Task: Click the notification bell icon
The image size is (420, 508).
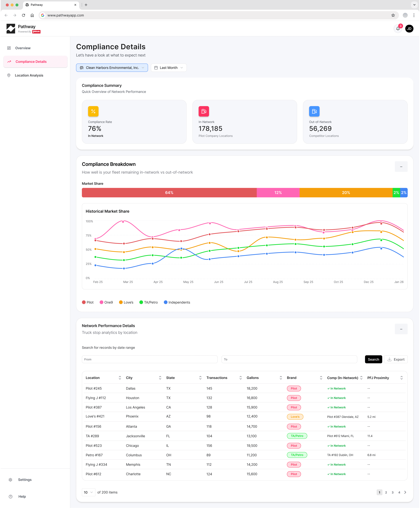Action: [x=398, y=28]
